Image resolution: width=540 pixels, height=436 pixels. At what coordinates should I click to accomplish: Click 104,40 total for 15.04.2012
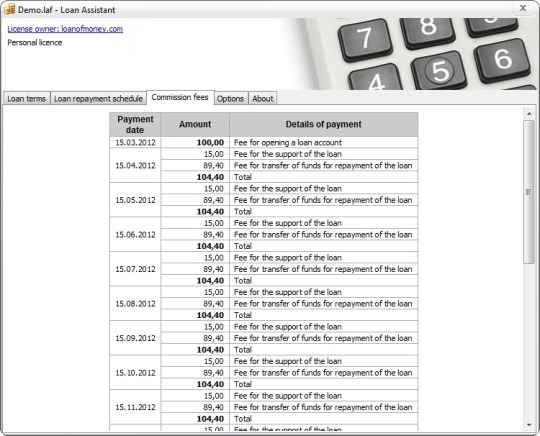coord(195,177)
